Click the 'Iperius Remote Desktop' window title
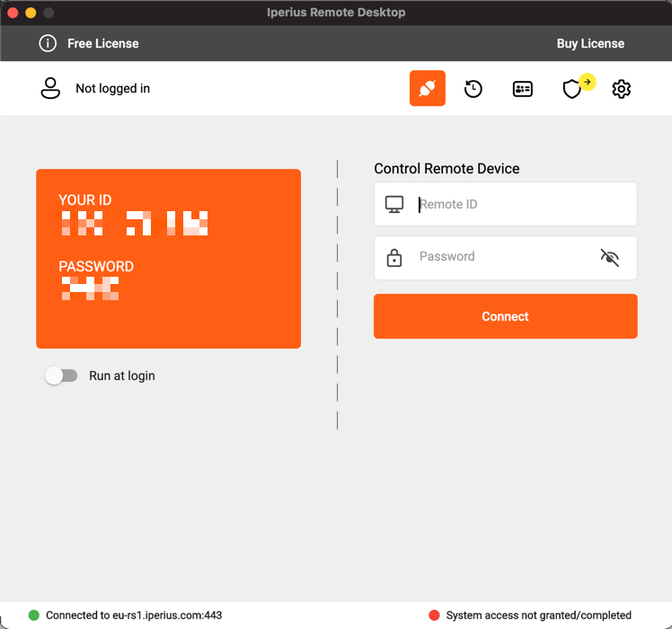This screenshot has height=629, width=672. coord(336,13)
